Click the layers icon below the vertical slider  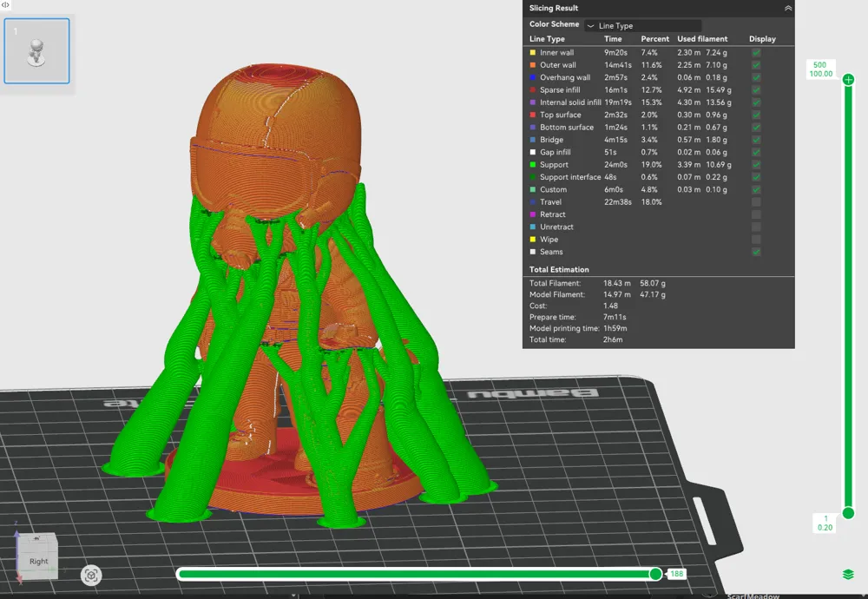coord(848,574)
